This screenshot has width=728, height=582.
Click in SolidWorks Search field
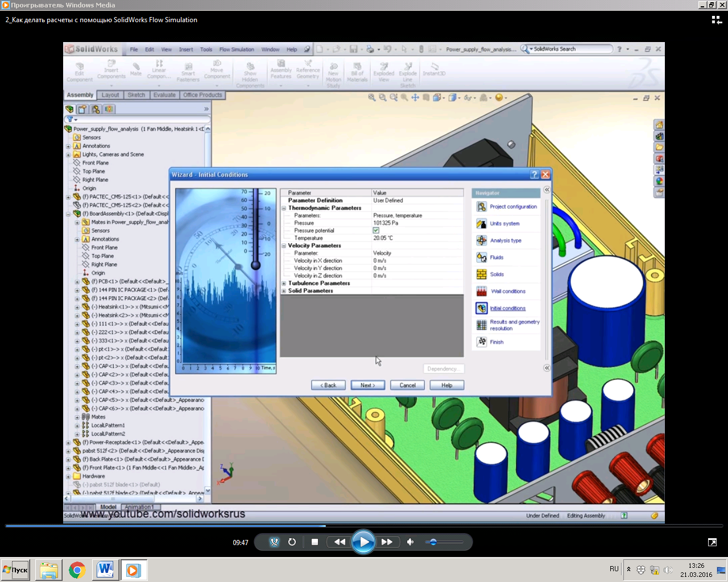572,49
